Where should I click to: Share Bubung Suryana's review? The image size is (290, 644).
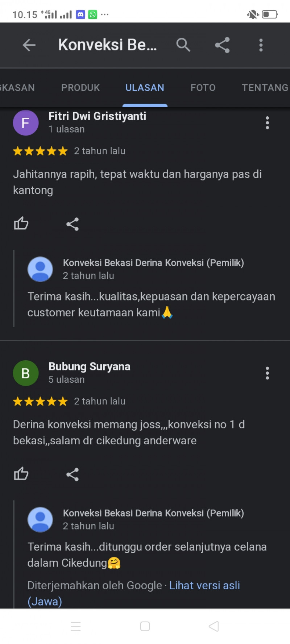coord(72,474)
